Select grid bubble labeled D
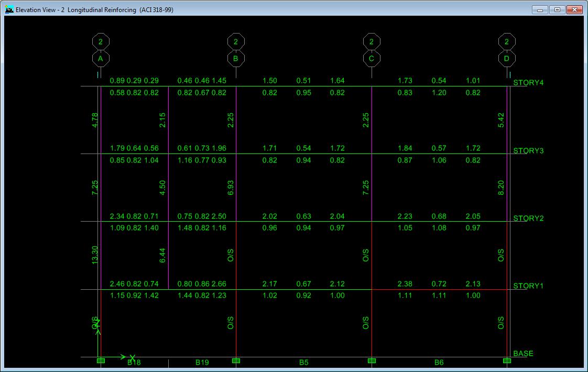 click(x=507, y=59)
